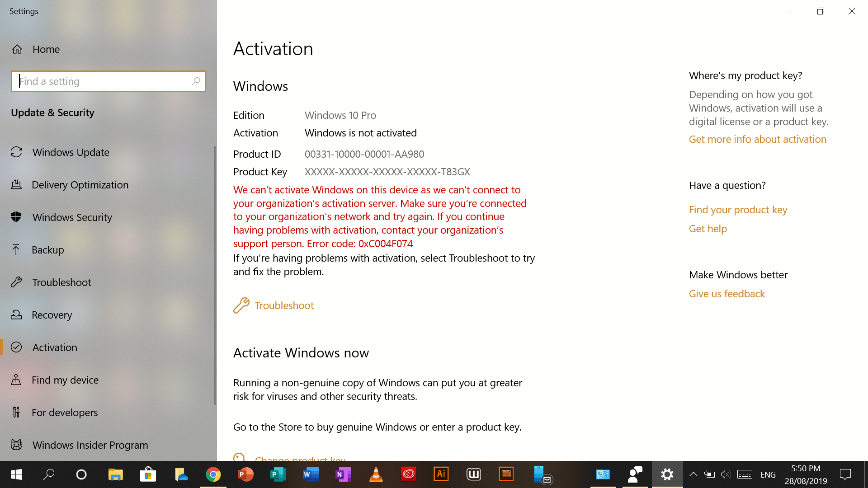
Task: Focus the Find a setting search box
Action: pos(108,81)
